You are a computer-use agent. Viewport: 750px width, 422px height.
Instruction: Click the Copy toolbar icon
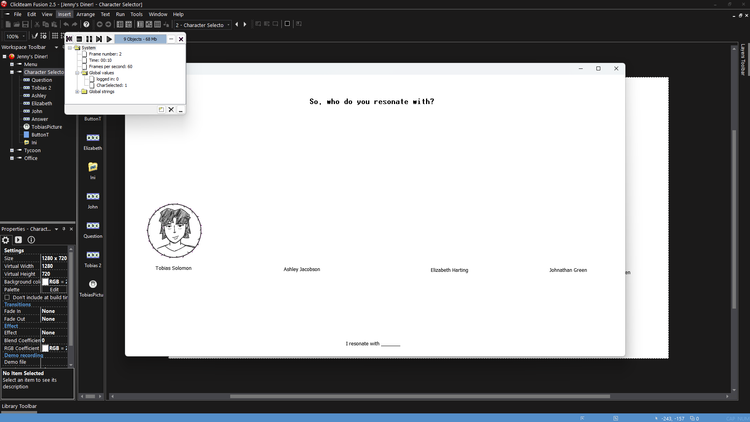click(45, 24)
